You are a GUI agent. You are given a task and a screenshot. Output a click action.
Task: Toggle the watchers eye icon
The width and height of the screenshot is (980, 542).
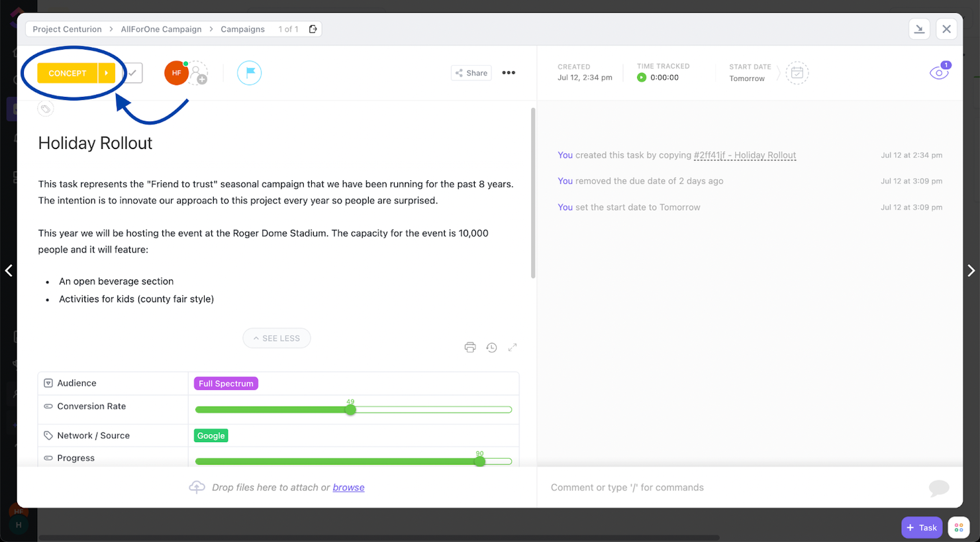pyautogui.click(x=939, y=72)
